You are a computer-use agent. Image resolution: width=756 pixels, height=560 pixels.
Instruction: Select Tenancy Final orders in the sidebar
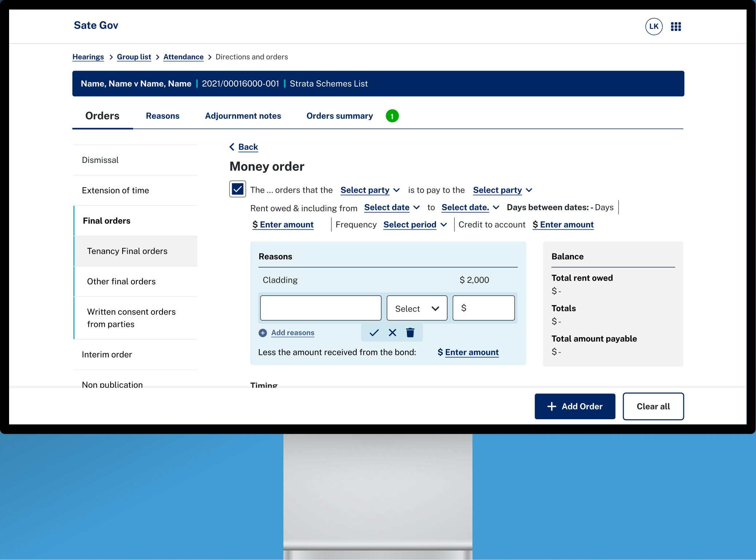pos(136,251)
